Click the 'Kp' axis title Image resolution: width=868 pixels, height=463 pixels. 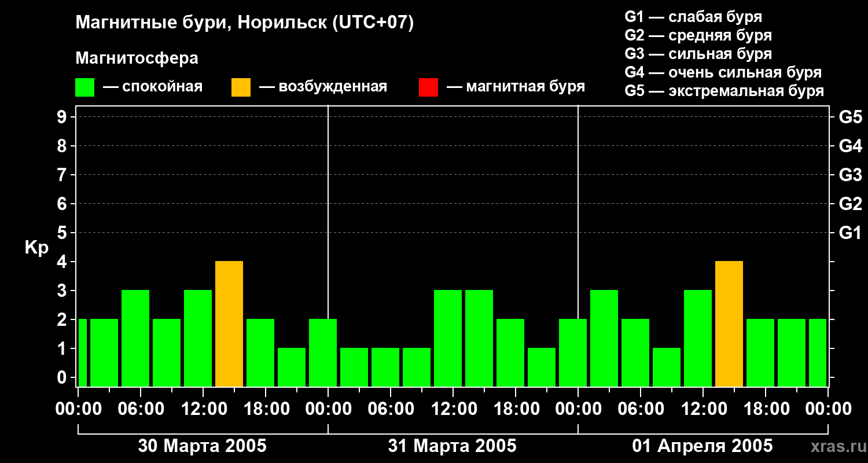click(36, 248)
